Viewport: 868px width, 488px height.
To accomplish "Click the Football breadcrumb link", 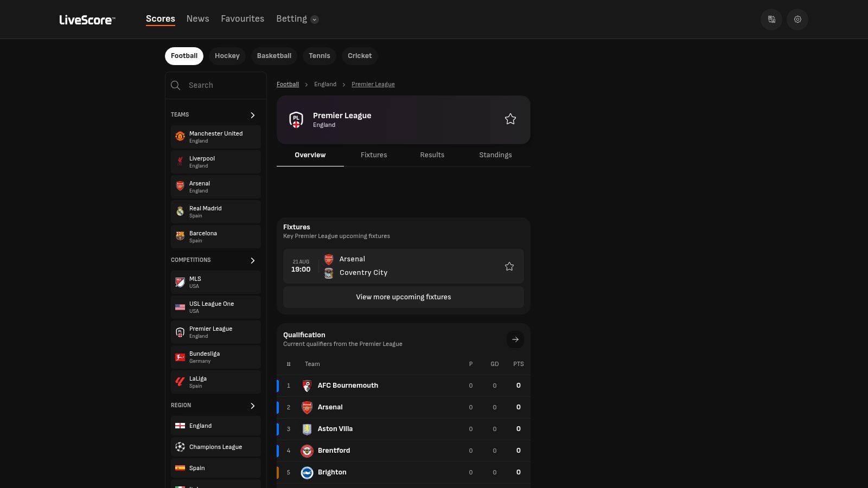I will 288,85.
